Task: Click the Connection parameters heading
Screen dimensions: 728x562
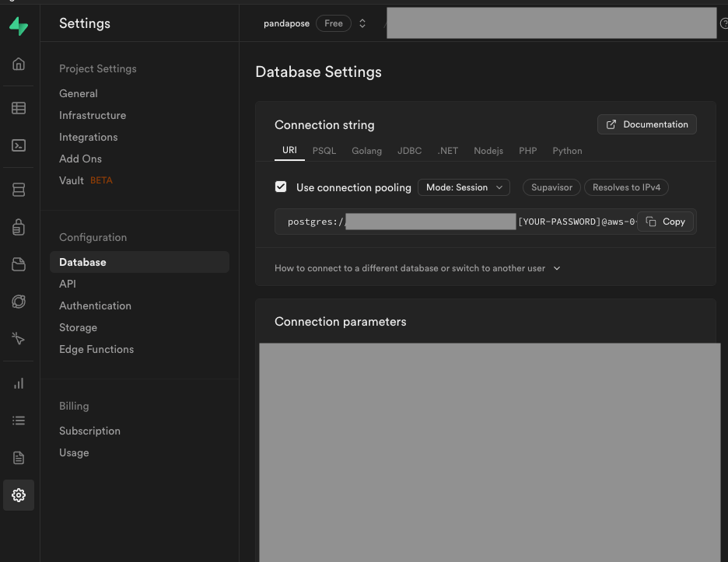Action: pos(341,322)
